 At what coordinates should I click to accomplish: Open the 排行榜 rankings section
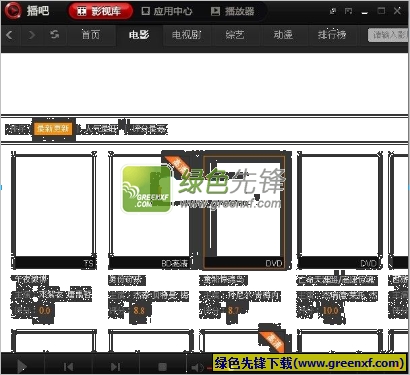(x=332, y=35)
